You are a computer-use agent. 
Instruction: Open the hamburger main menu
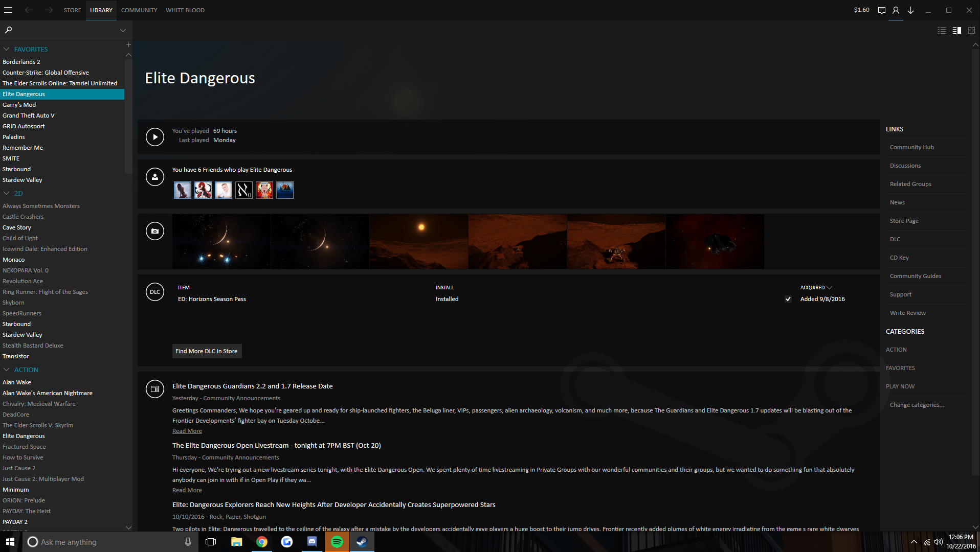click(x=8, y=10)
